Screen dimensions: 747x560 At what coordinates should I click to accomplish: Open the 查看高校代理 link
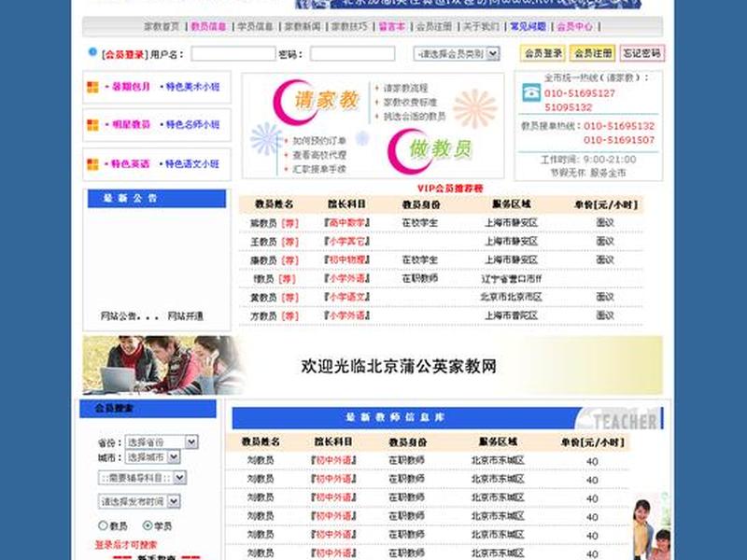point(319,155)
